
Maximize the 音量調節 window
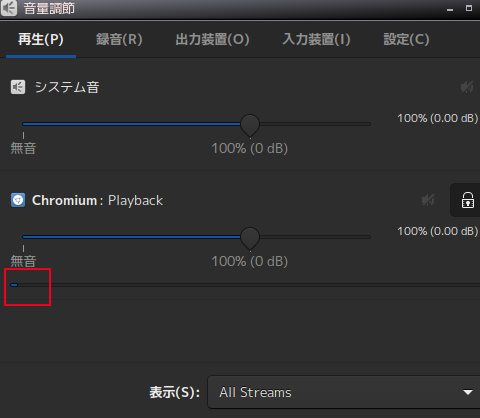click(x=469, y=8)
